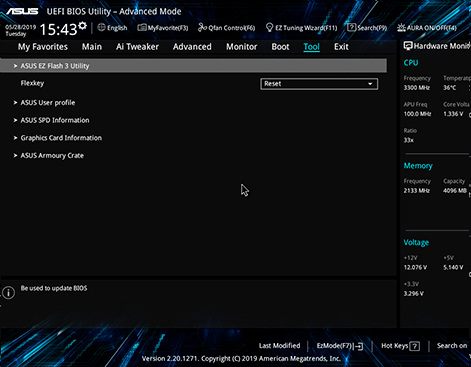471x367 pixels.
Task: Click the 33x ratio value
Action: (408, 140)
